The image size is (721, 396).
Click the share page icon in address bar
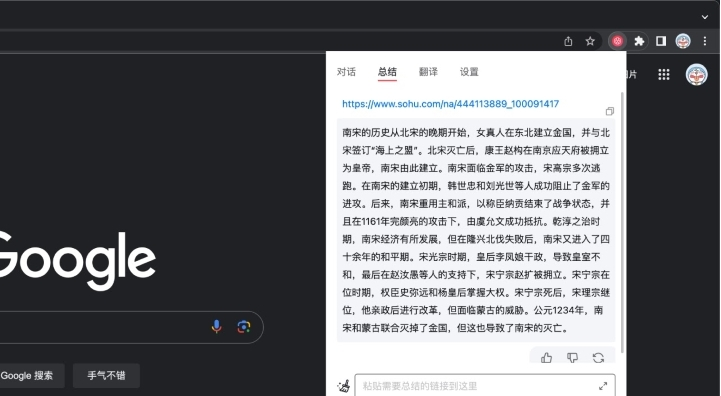tap(568, 41)
